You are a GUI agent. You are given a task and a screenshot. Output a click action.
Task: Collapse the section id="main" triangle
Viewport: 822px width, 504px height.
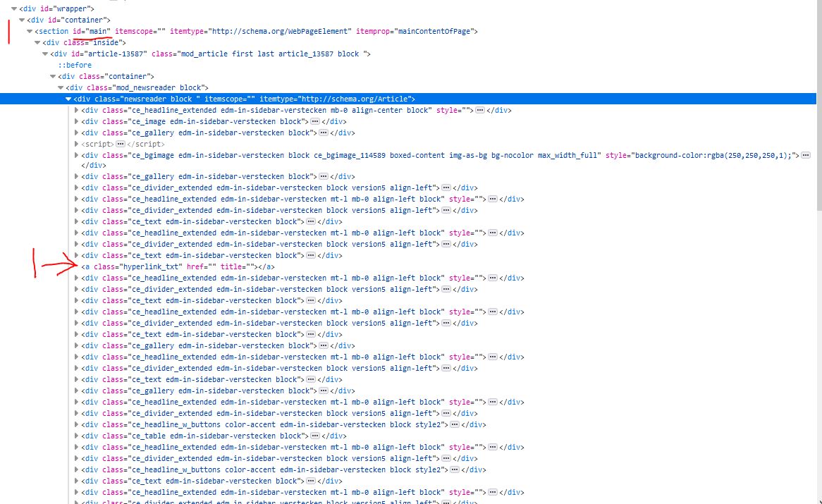(x=30, y=31)
